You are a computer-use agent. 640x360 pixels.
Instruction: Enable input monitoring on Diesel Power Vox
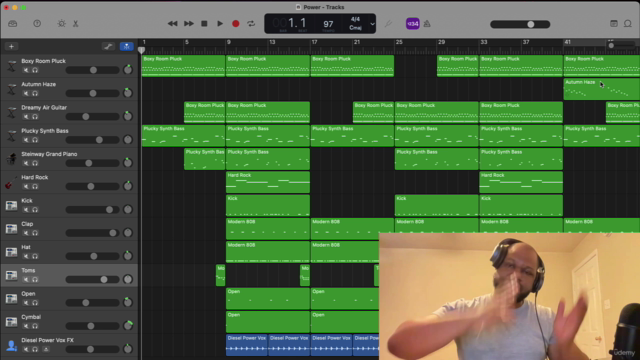click(46, 349)
